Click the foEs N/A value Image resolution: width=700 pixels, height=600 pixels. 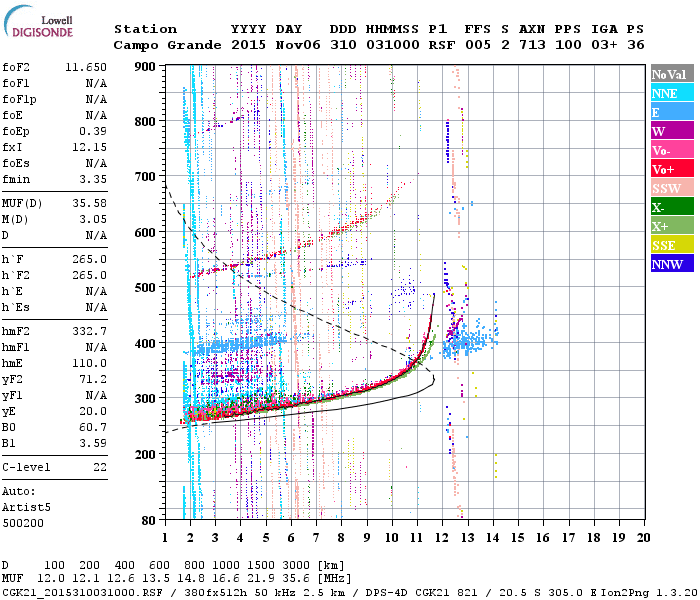pos(96,163)
